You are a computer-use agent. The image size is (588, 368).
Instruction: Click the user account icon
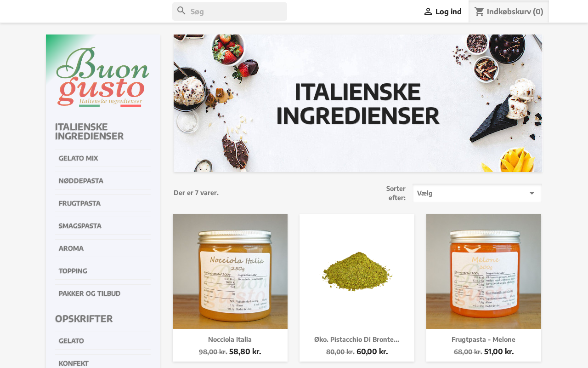[x=428, y=11]
